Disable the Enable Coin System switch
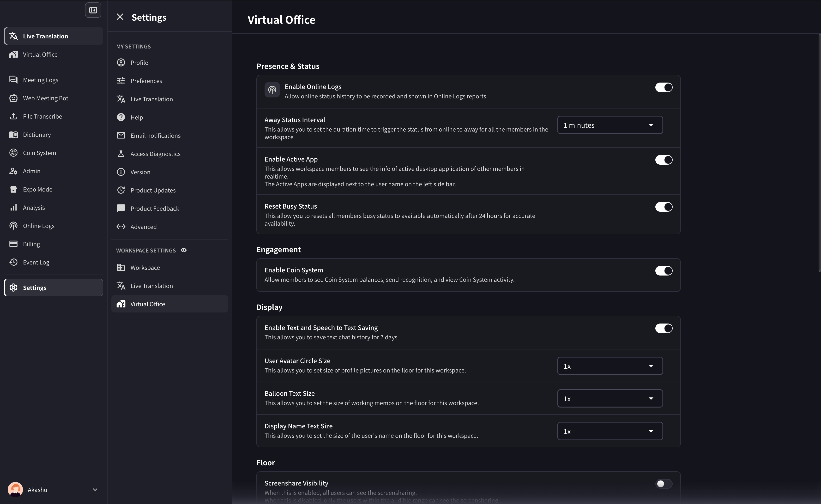The image size is (821, 504). coord(664,271)
